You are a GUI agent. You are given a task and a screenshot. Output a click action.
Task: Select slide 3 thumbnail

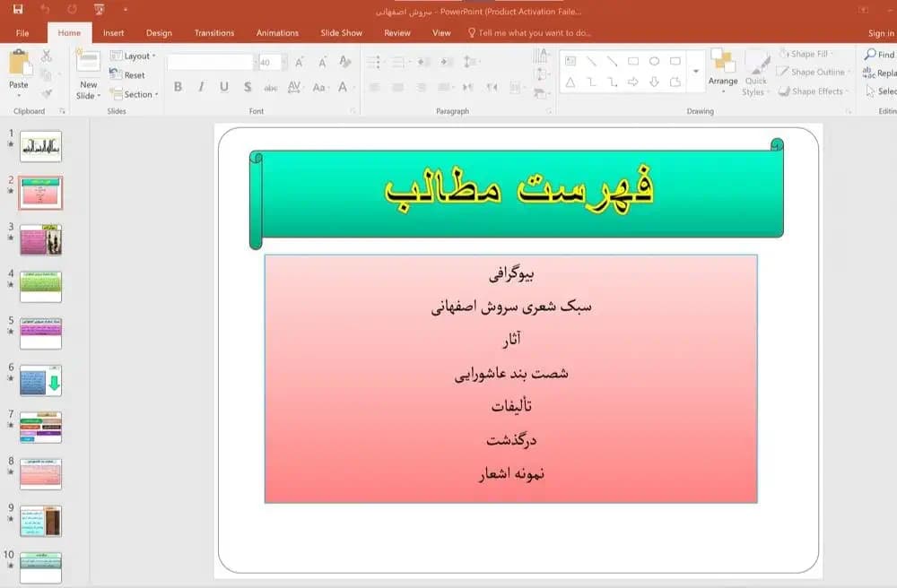(x=40, y=239)
